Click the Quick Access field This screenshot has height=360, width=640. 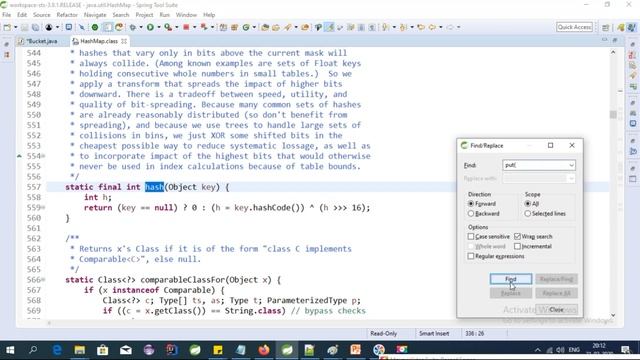(x=574, y=27)
